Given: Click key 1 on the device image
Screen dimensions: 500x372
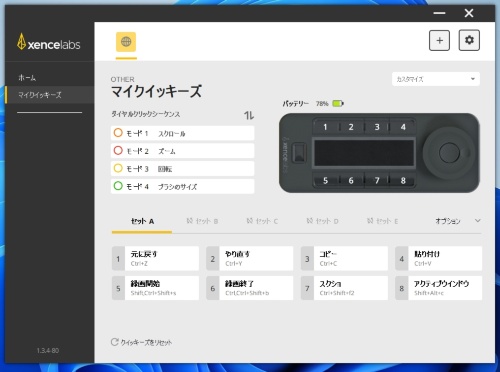Looking at the screenshot, I should coord(325,127).
